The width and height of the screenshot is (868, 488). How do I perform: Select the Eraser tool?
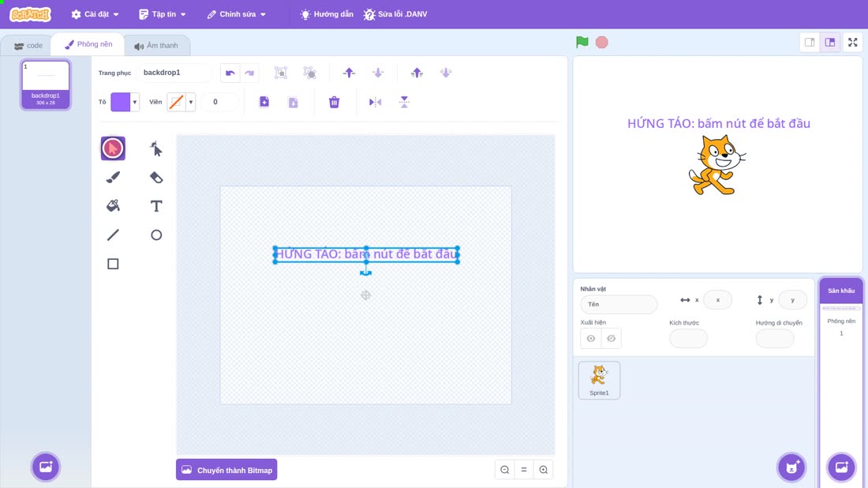pos(156,177)
